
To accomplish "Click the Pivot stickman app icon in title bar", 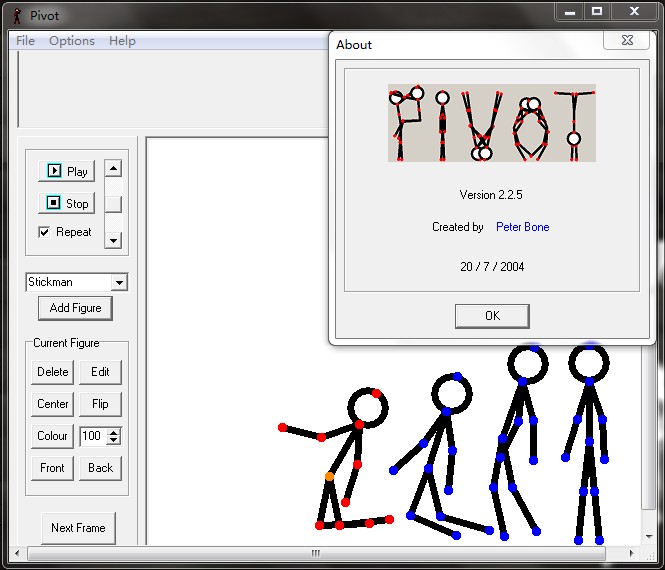I will coord(17,16).
